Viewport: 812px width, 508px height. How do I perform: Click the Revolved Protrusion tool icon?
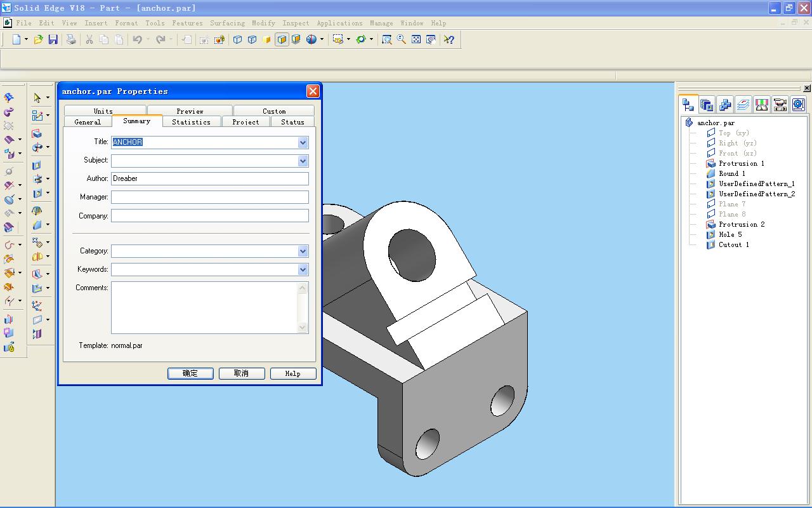tap(37, 147)
